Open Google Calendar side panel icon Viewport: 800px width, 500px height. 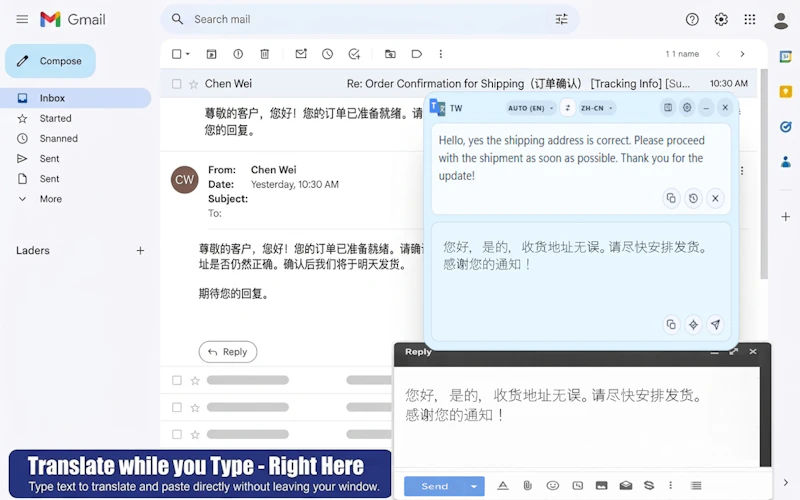786,56
